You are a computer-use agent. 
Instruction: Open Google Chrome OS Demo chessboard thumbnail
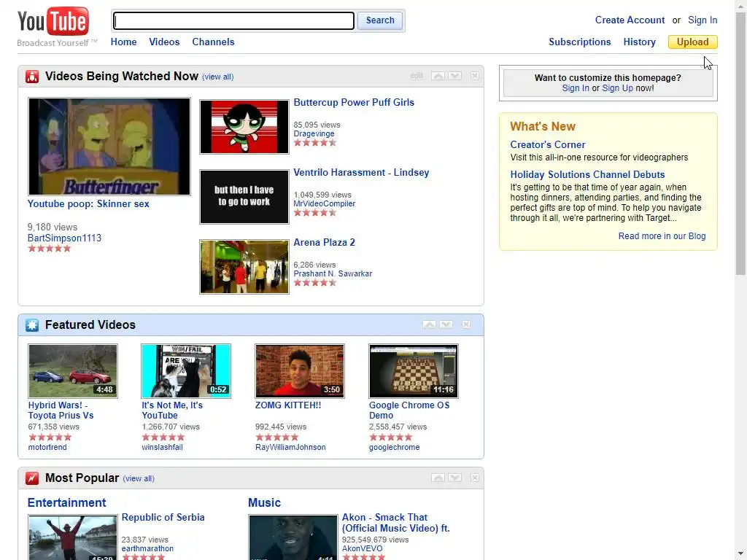pos(414,371)
